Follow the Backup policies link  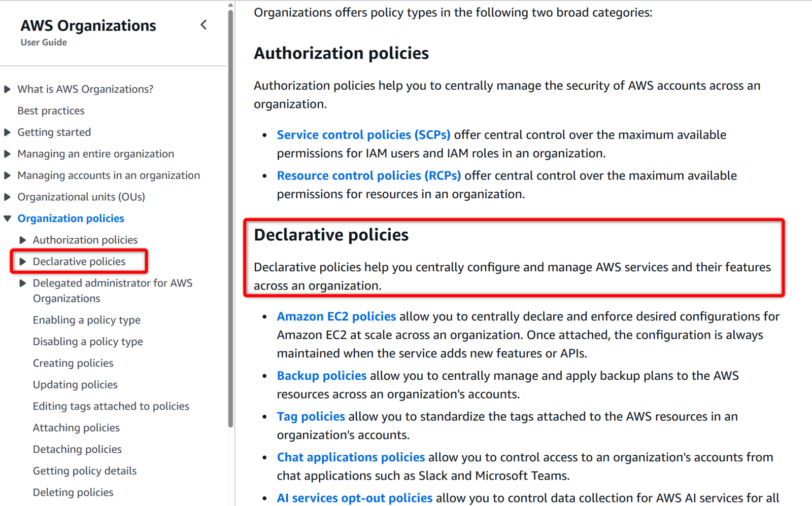[x=321, y=376]
